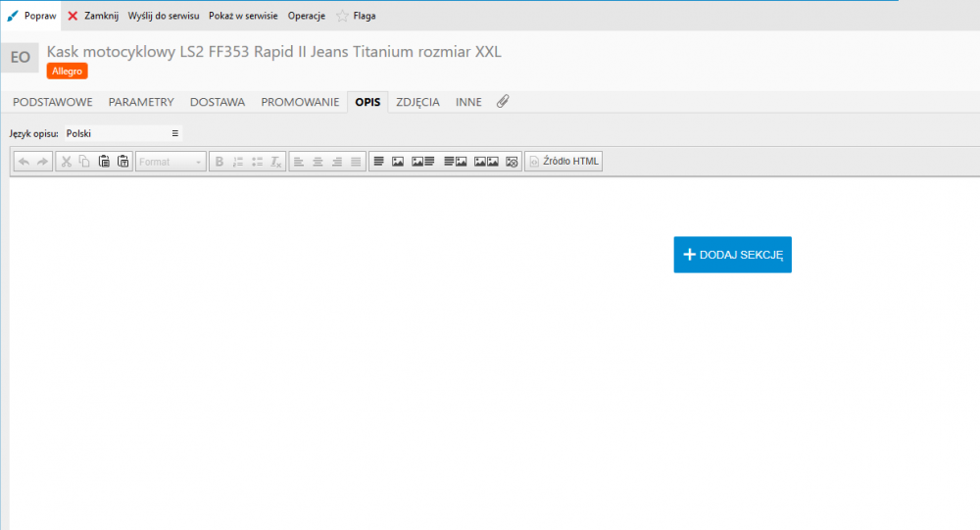Click Zamknij to close the offer
The height and width of the screenshot is (530, 980).
[x=93, y=17]
